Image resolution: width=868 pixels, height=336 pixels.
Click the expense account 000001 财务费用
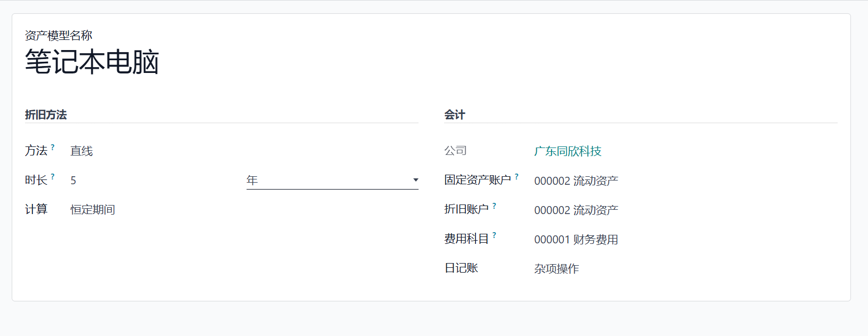576,240
